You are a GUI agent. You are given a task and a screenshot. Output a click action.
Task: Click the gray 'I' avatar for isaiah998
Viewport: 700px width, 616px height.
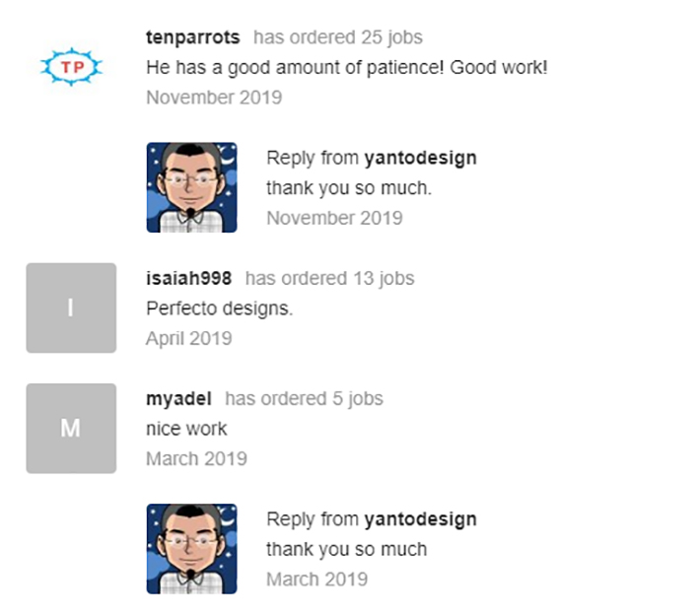coord(71,308)
